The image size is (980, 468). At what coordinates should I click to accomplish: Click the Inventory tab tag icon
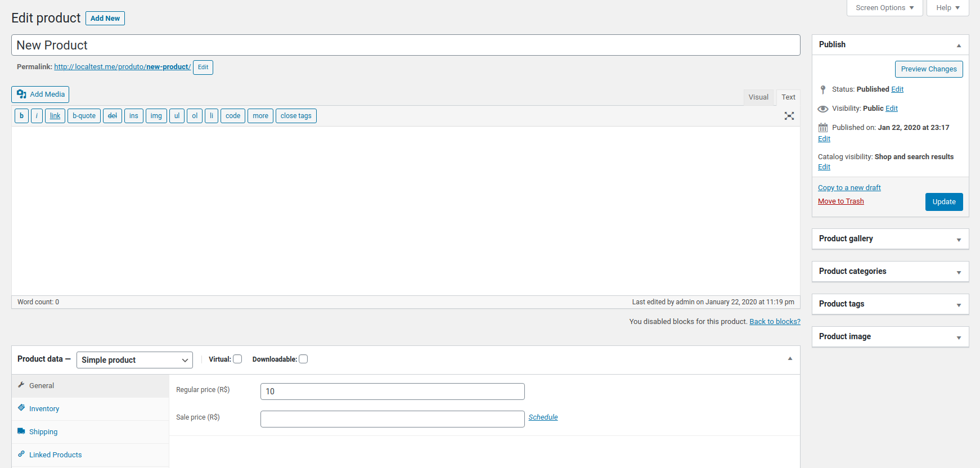pos(21,408)
